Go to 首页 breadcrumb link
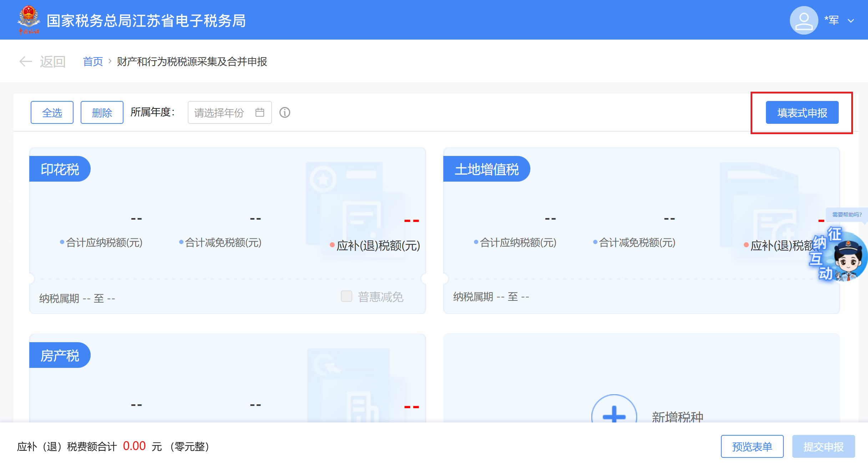This screenshot has height=466, width=868. tap(93, 61)
